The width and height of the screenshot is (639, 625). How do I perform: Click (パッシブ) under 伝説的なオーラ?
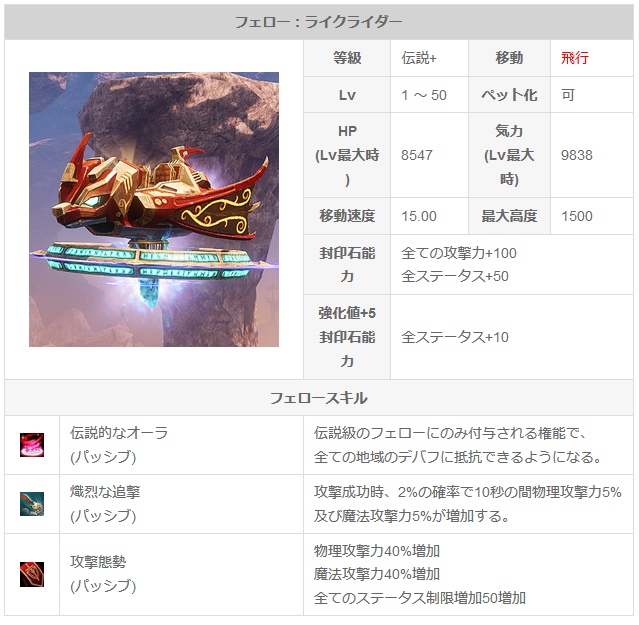(103, 457)
